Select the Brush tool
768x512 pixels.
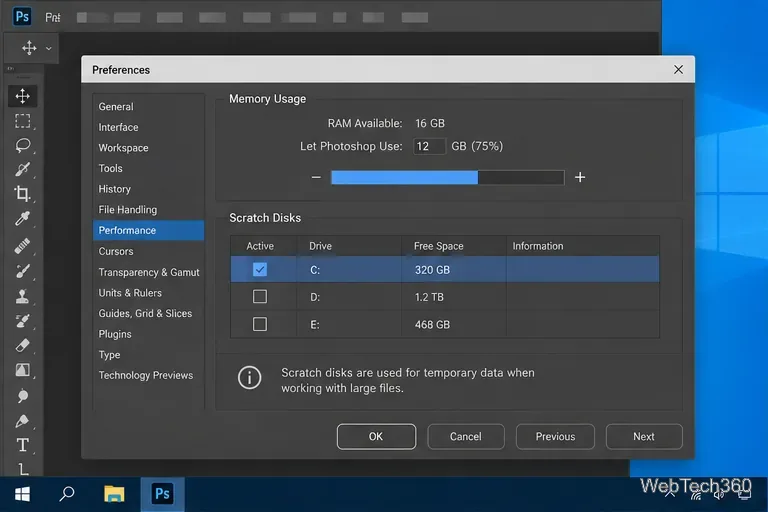point(23,271)
